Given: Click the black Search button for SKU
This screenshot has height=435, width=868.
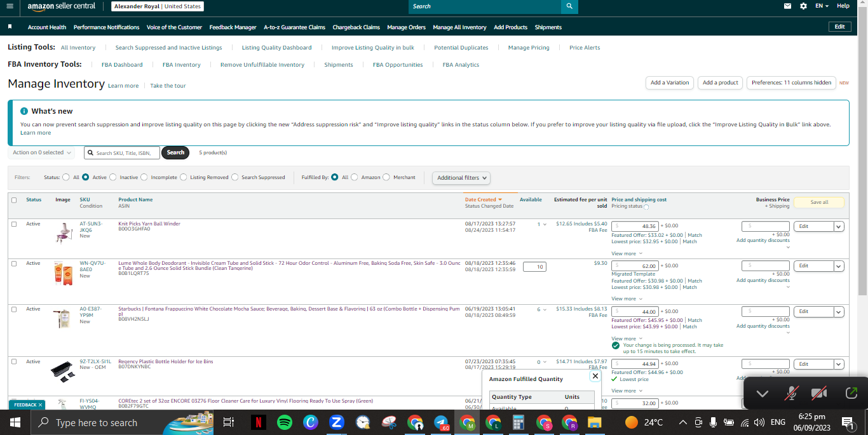Looking at the screenshot, I should click(x=175, y=152).
